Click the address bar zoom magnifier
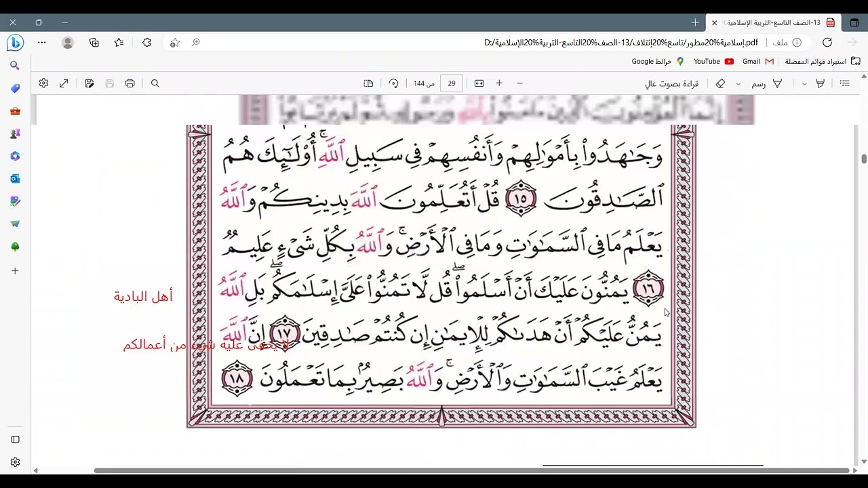The width and height of the screenshot is (868, 488). [x=196, y=43]
